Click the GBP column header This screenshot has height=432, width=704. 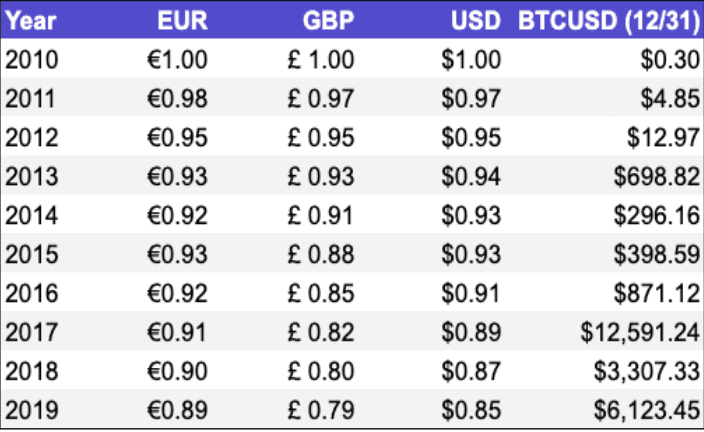pyautogui.click(x=329, y=21)
